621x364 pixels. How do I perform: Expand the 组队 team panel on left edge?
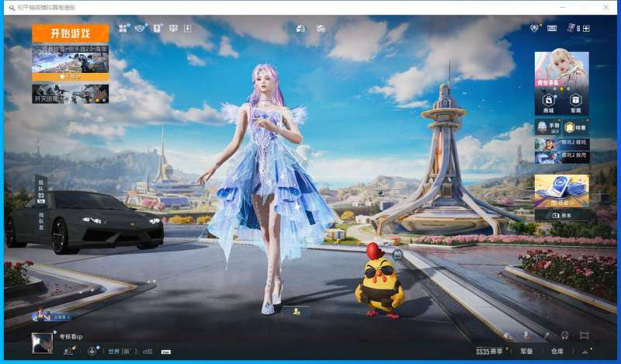41,191
